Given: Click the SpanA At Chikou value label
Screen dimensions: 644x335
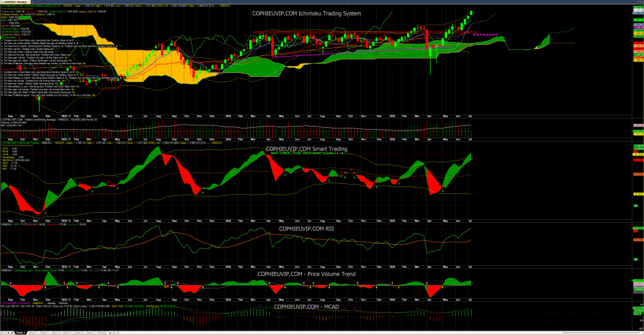Looking at the screenshot, I should click(16, 31).
